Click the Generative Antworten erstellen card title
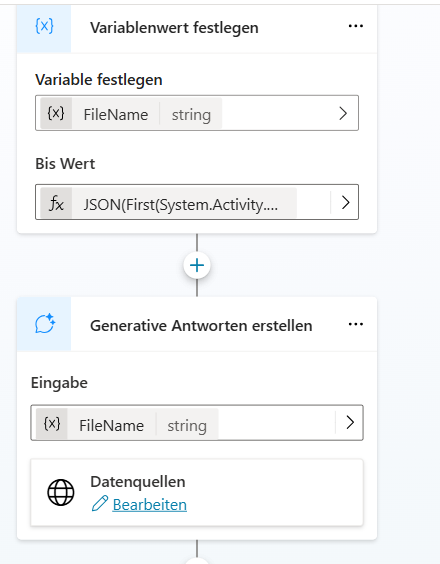440x564 pixels. 201,326
